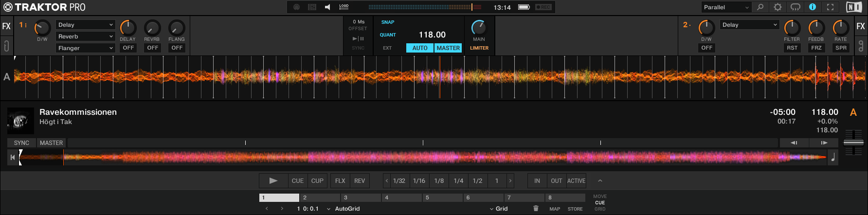Toggle the headphones Cruise mode icon
868x215 pixels.
click(x=795, y=7)
